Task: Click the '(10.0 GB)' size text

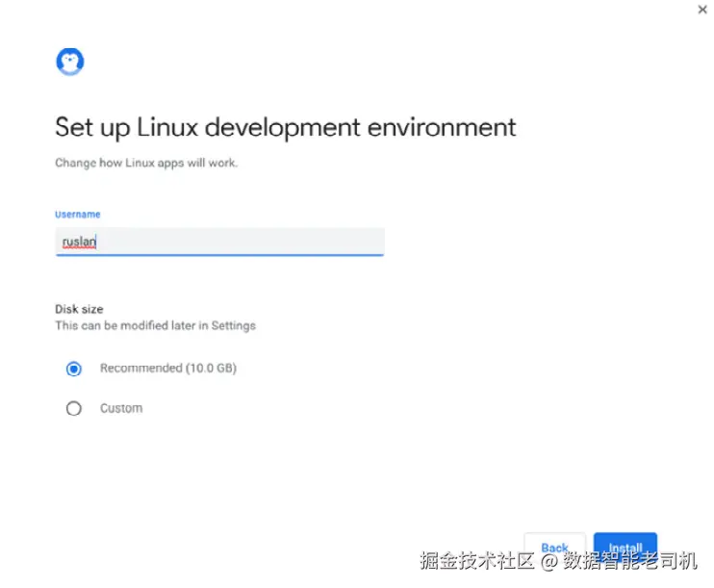Action: point(211,369)
